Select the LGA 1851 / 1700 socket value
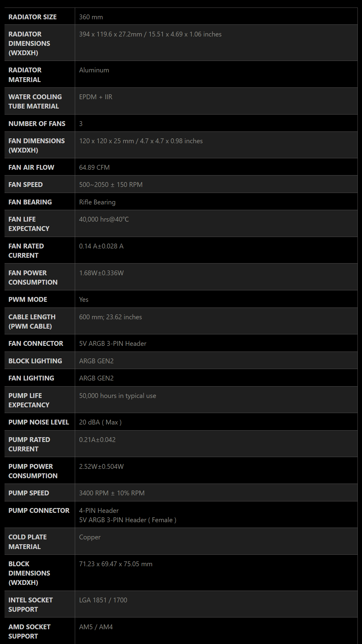This screenshot has height=644, width=362. click(103, 600)
